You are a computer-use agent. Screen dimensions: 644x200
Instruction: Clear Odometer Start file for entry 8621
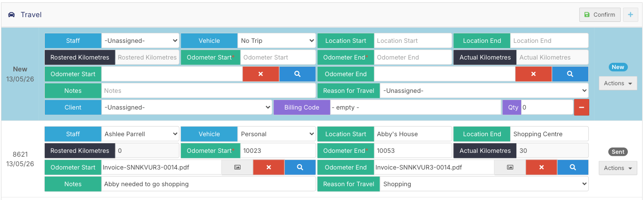tap(269, 168)
